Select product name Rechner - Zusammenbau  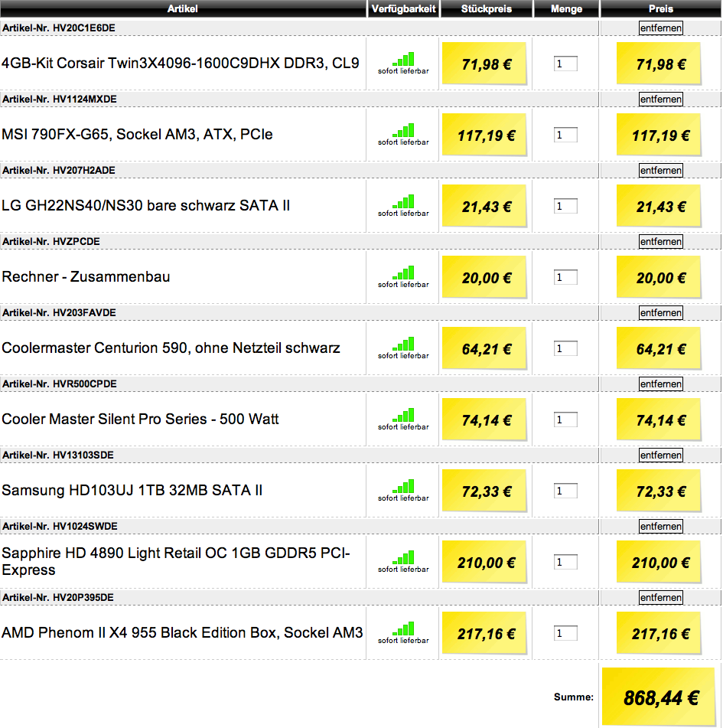pos(86,276)
